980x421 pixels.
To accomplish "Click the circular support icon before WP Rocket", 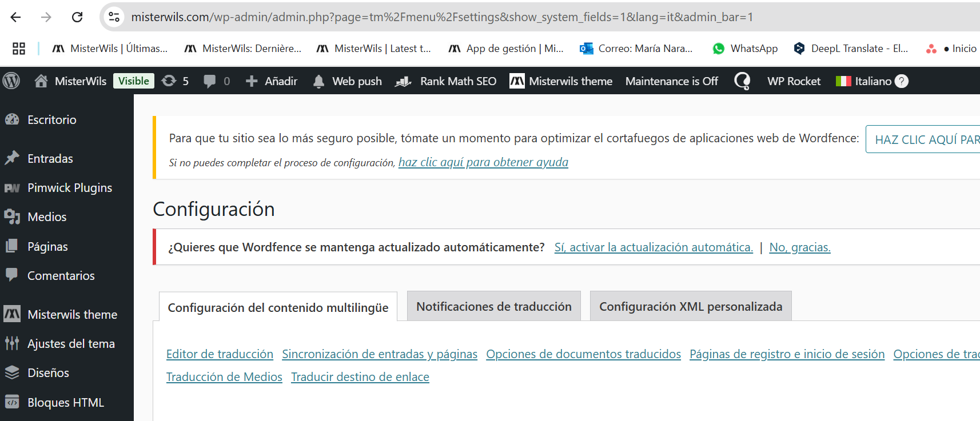I will (742, 81).
